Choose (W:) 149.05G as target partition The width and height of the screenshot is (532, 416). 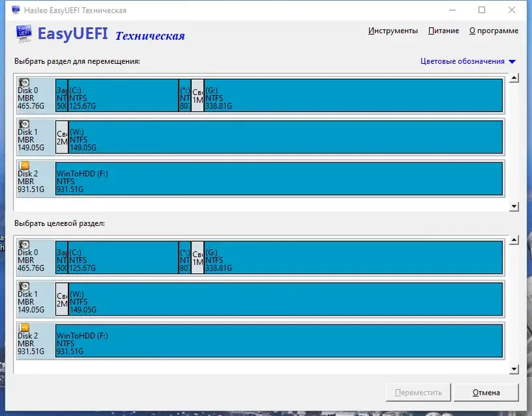click(285, 299)
